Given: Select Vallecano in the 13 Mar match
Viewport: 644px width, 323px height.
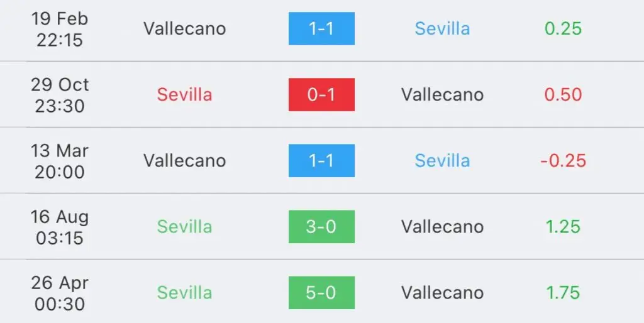Looking at the screenshot, I should click(185, 160).
